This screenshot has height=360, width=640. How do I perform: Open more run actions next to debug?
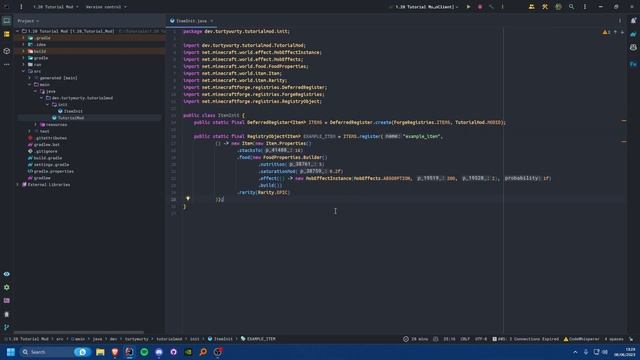[502, 7]
